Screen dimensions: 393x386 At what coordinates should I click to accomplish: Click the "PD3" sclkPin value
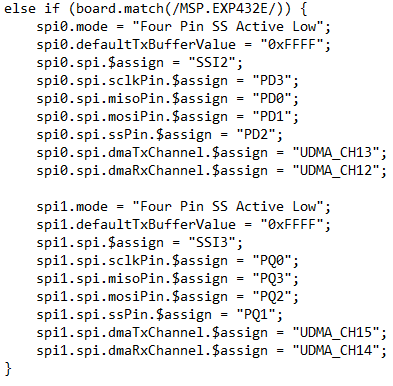[x=272, y=81]
